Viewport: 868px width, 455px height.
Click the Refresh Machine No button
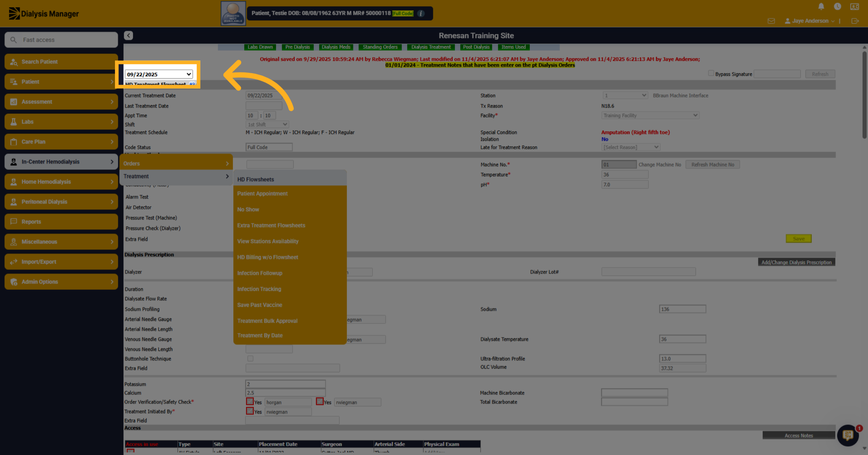(x=712, y=164)
